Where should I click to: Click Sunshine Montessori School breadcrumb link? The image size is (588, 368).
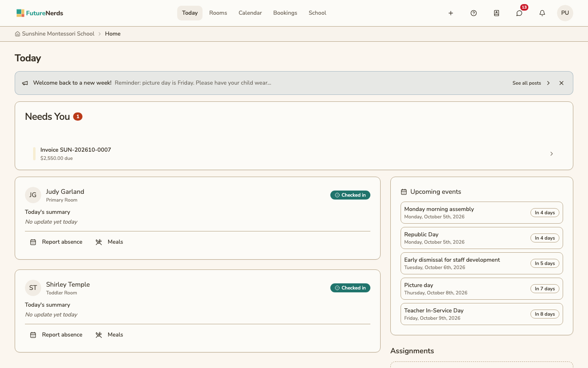point(58,34)
